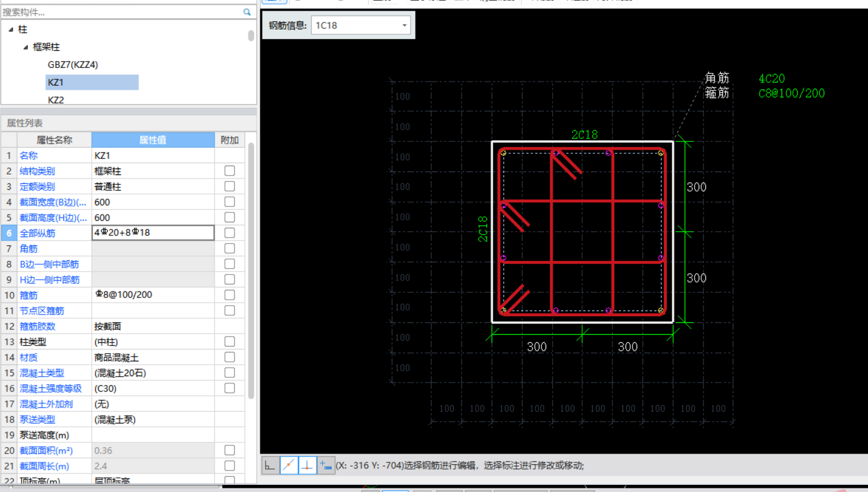Click the search magnifier icon in component search
Screen dimensions: 868x492
tap(247, 12)
